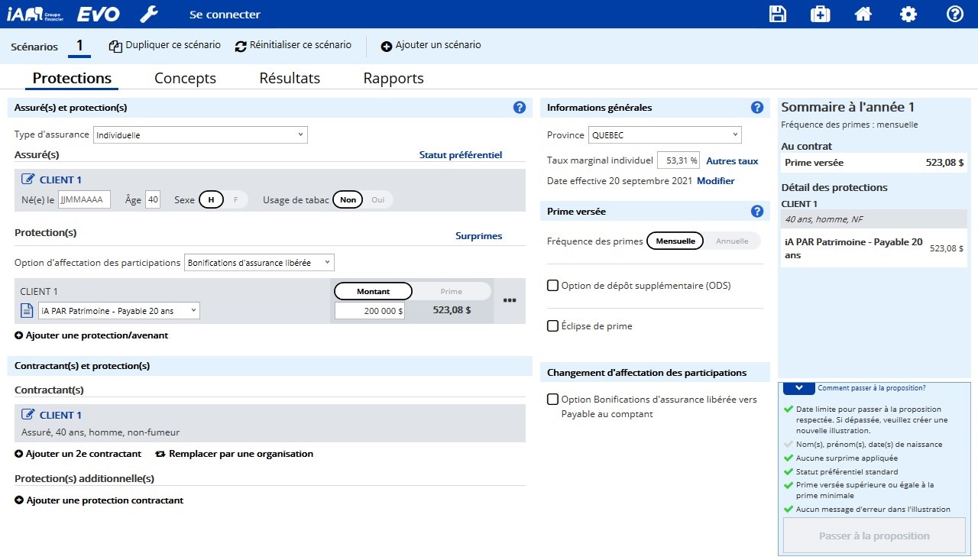Screen dimensions: 978x560
Task: Open the medical kit icon
Action: coord(820,15)
